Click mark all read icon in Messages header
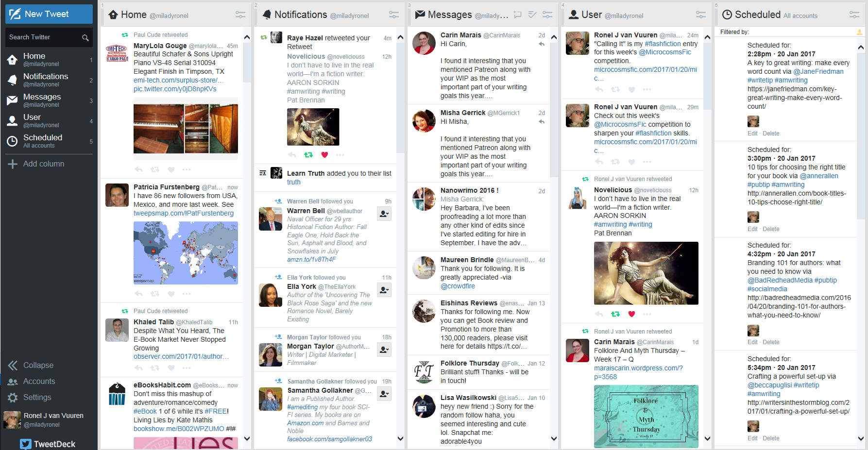868x450 pixels. tap(532, 15)
